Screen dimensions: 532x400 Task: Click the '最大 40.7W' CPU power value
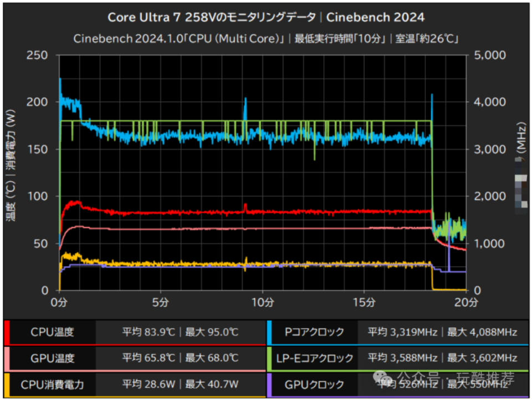[x=212, y=384]
